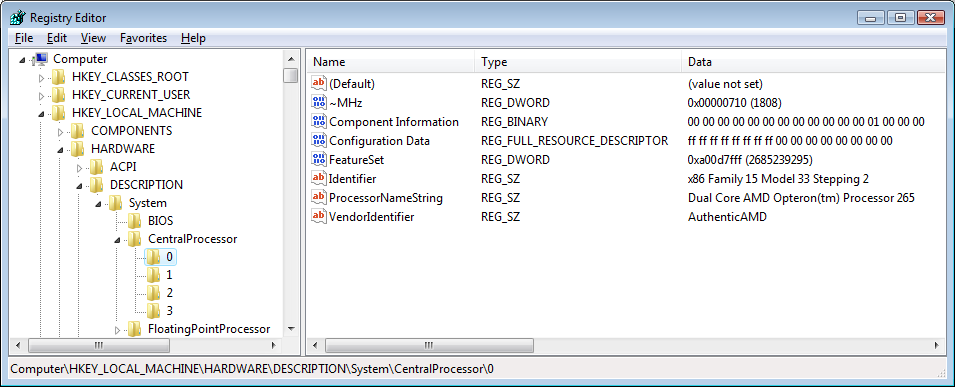Select the FeatureSet binary icon
This screenshot has width=955, height=387.
(319, 160)
